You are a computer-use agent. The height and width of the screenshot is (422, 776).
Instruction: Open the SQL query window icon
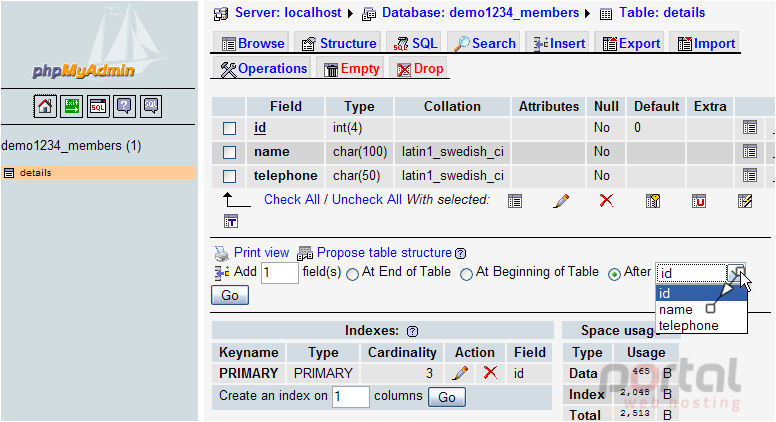point(98,106)
